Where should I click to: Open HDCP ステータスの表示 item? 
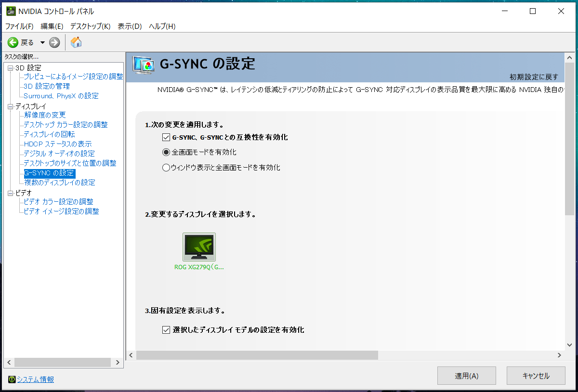click(x=58, y=144)
